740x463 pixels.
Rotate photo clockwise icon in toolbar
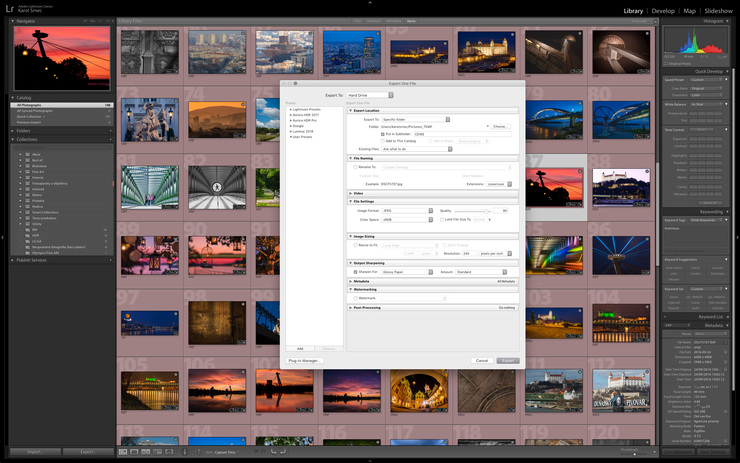coord(283,452)
